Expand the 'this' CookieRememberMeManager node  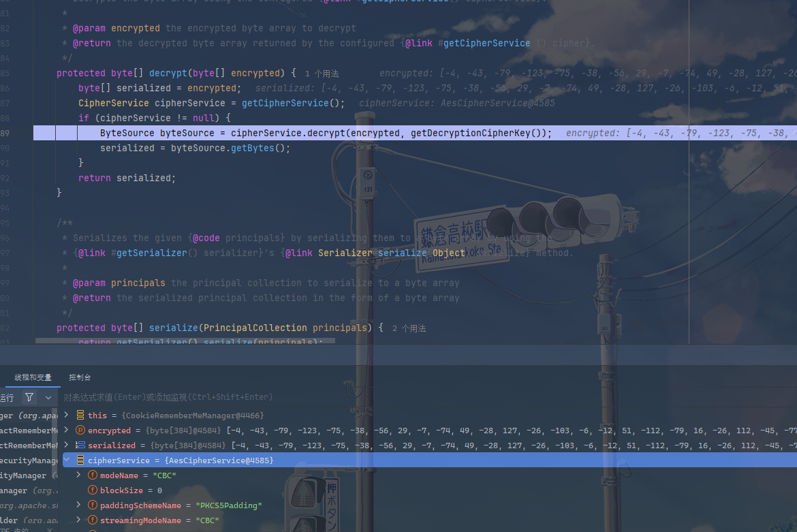pos(67,415)
